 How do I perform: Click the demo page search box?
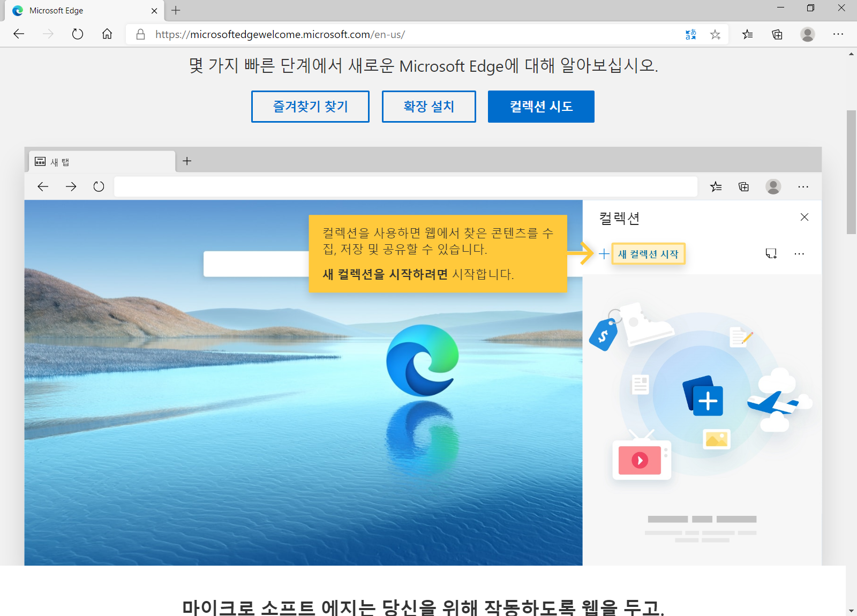(x=256, y=264)
